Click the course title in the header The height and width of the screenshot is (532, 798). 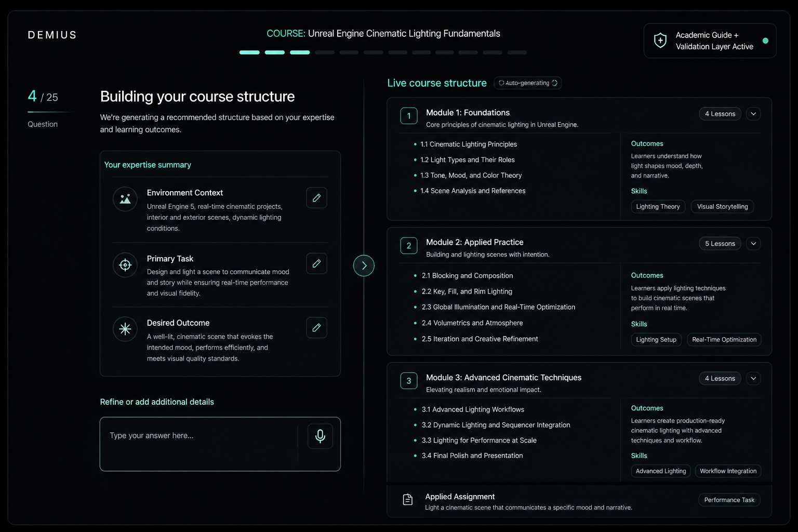tap(383, 34)
